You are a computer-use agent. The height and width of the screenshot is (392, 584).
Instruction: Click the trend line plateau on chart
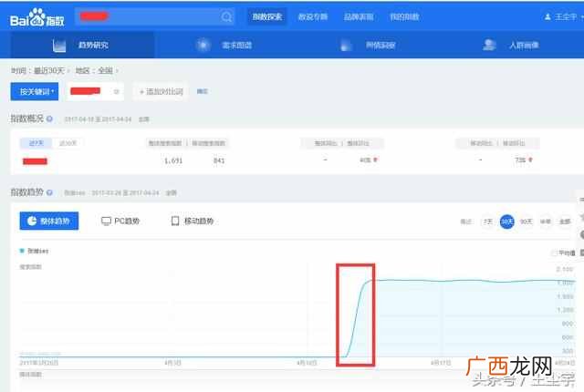[473, 281]
